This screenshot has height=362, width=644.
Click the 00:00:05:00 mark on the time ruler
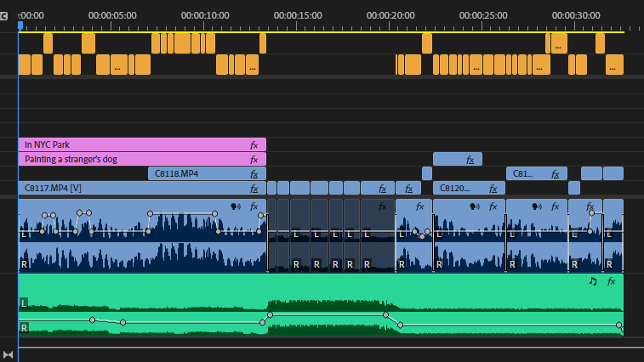[112, 15]
